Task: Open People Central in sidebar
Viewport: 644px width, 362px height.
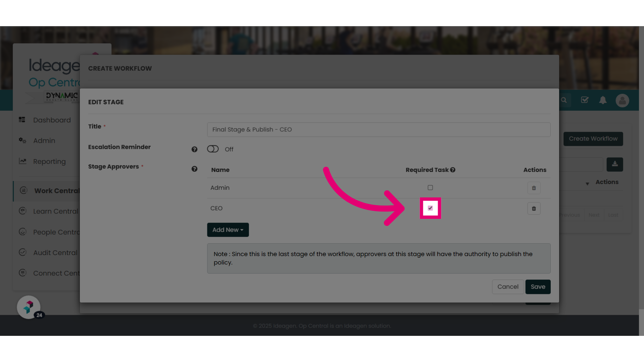Action: [x=56, y=232]
